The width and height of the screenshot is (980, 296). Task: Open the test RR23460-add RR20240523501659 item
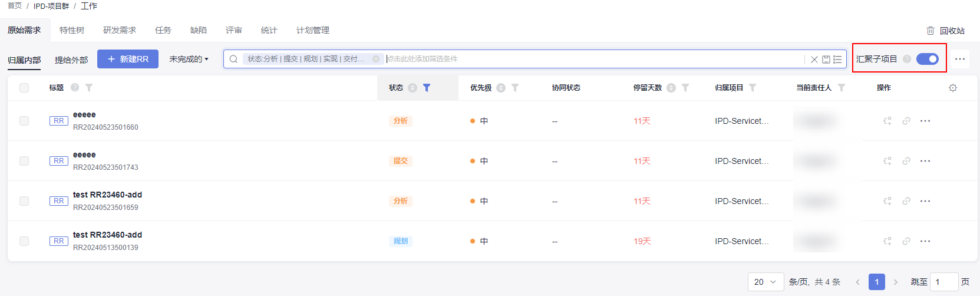107,195
